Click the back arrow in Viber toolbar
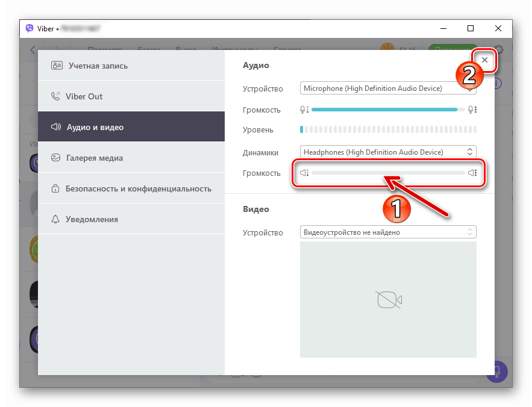 (33, 50)
